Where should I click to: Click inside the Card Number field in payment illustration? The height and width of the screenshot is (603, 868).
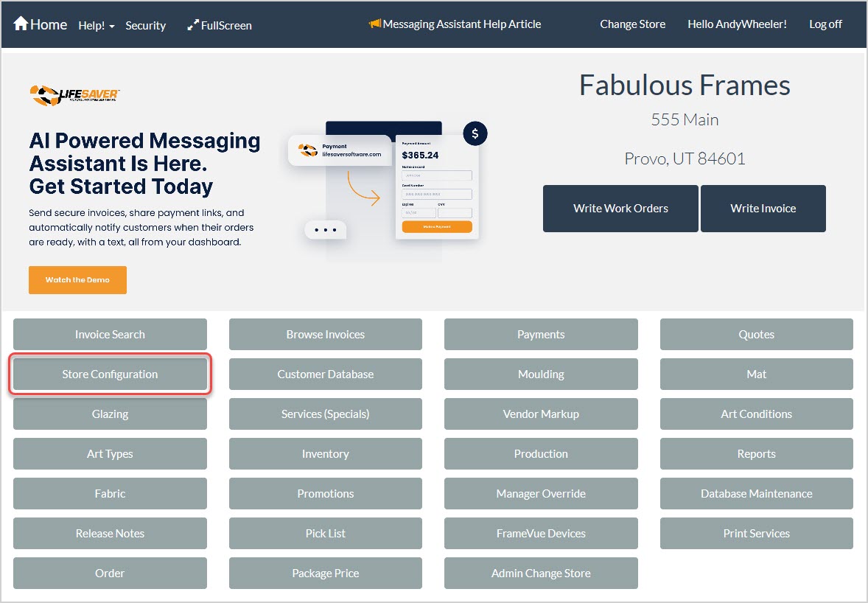pos(437,194)
